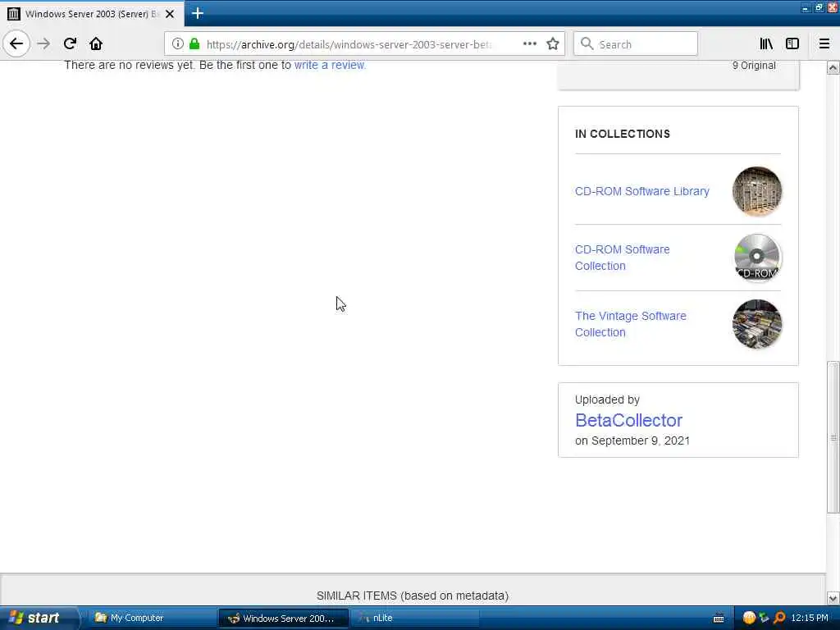840x630 pixels.
Task: Close the Windows Server 2003 tab
Action: coord(170,14)
